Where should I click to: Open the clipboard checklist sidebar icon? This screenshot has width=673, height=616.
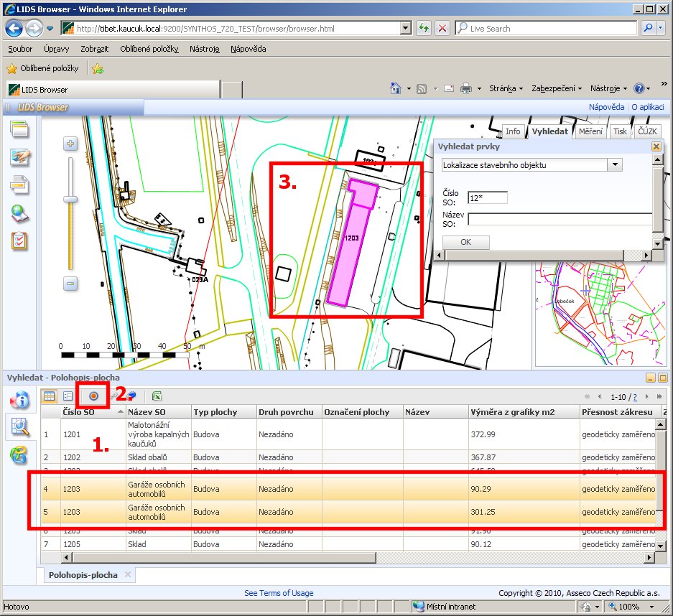tap(19, 241)
